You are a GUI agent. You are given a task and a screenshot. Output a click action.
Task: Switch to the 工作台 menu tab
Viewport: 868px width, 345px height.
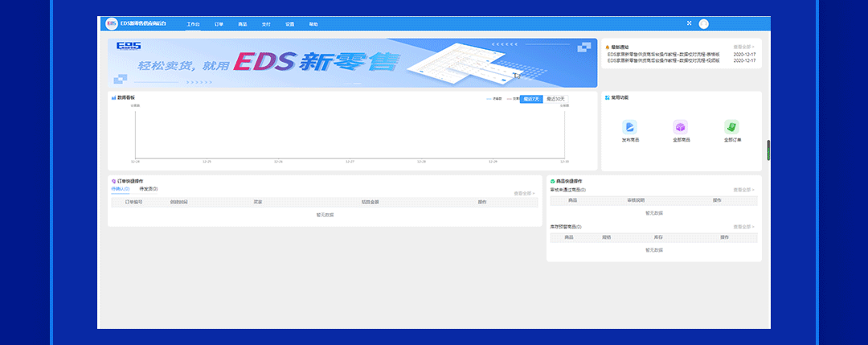(193, 24)
